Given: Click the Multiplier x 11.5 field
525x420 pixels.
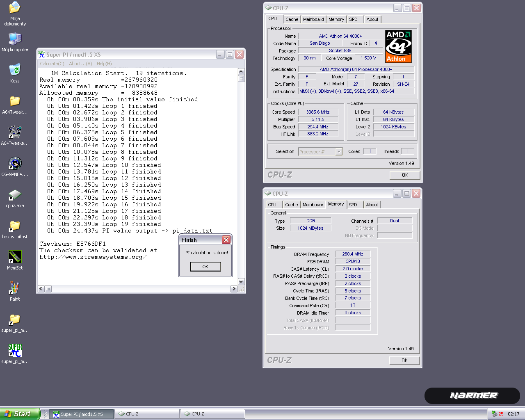Looking at the screenshot, I should [x=318, y=119].
